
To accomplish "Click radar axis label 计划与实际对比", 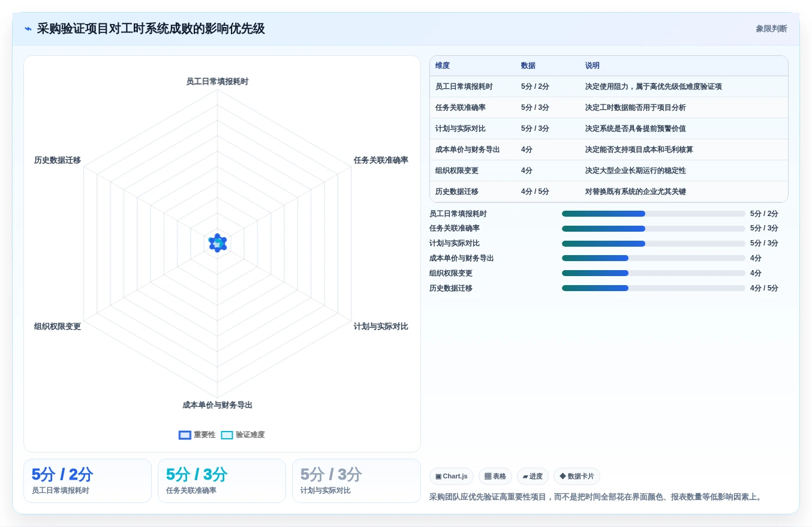I will tap(381, 327).
